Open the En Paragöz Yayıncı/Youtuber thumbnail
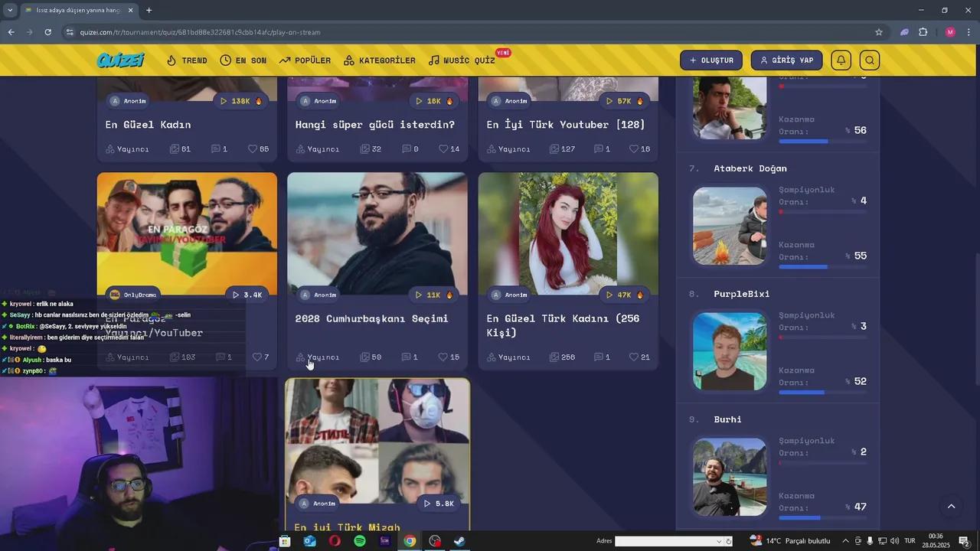 [x=187, y=233]
